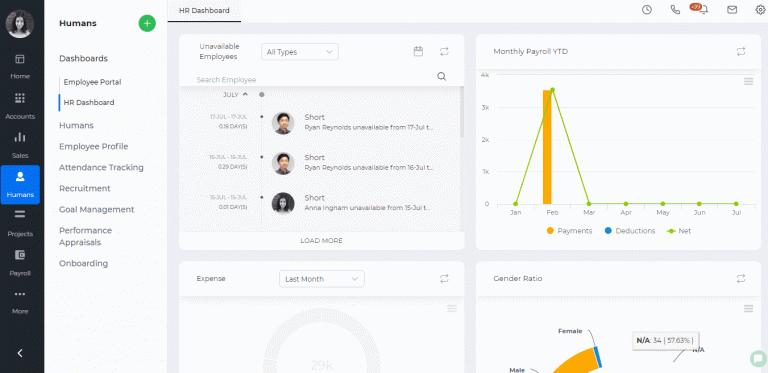Open the Last Month expense dropdown
This screenshot has height=373, width=768.
[322, 279]
